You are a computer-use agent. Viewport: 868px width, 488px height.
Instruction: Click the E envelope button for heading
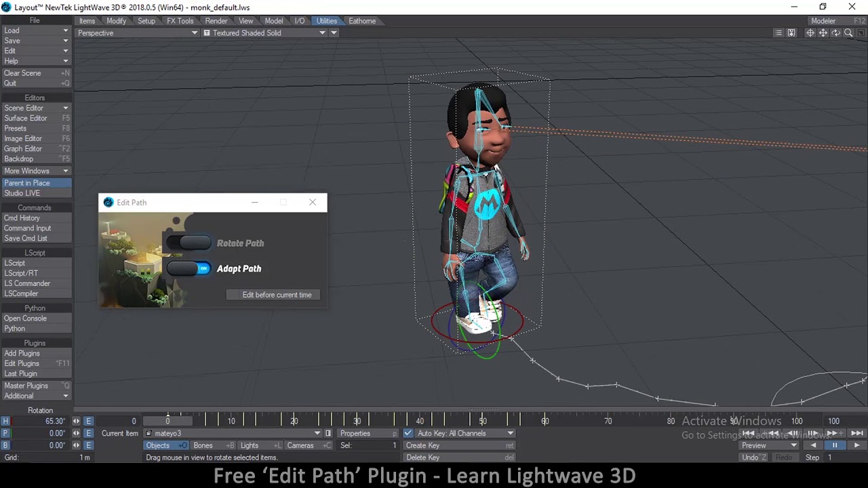tap(88, 421)
